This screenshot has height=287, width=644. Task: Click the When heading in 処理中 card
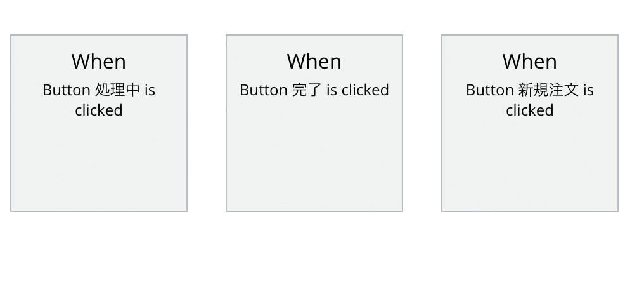point(99,62)
